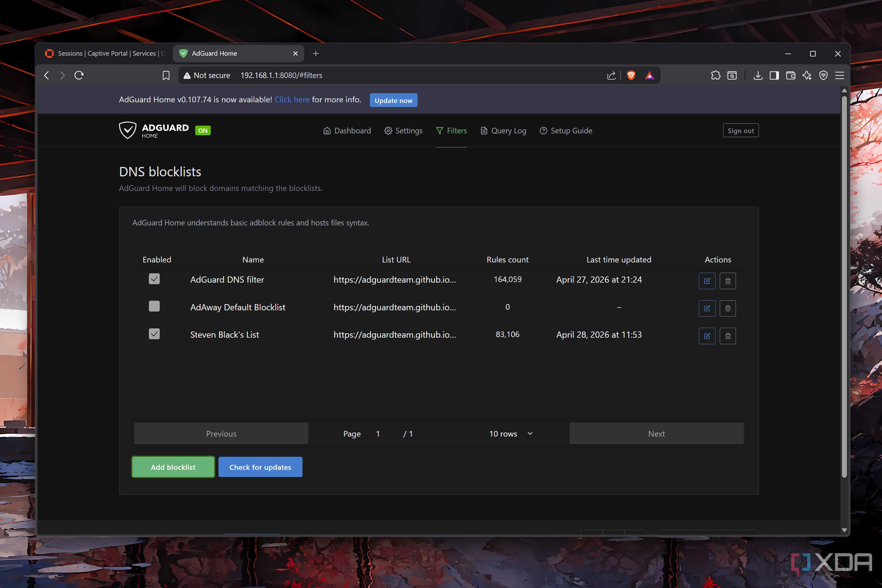Delete the AdAway Default Blocklist entry
This screenshot has height=588, width=882.
pyautogui.click(x=728, y=308)
